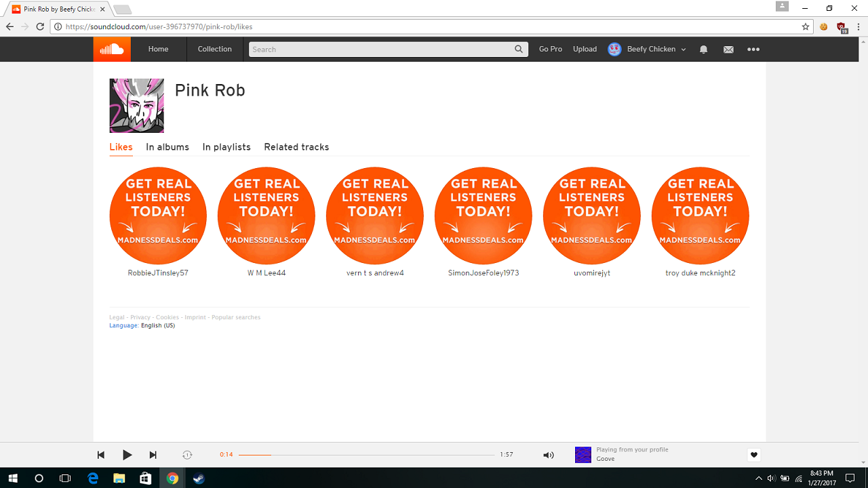Image resolution: width=868 pixels, height=488 pixels.
Task: Open Windows Store from the taskbar
Action: [146, 478]
